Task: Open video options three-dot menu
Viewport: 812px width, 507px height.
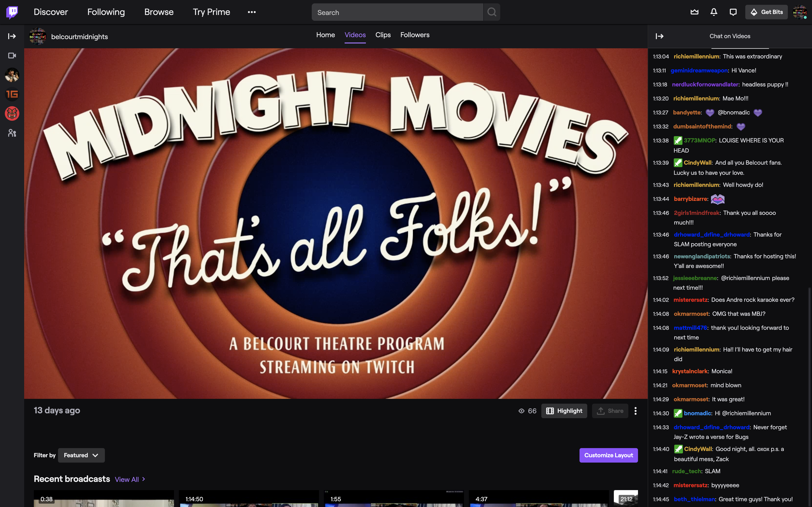Action: click(x=635, y=411)
